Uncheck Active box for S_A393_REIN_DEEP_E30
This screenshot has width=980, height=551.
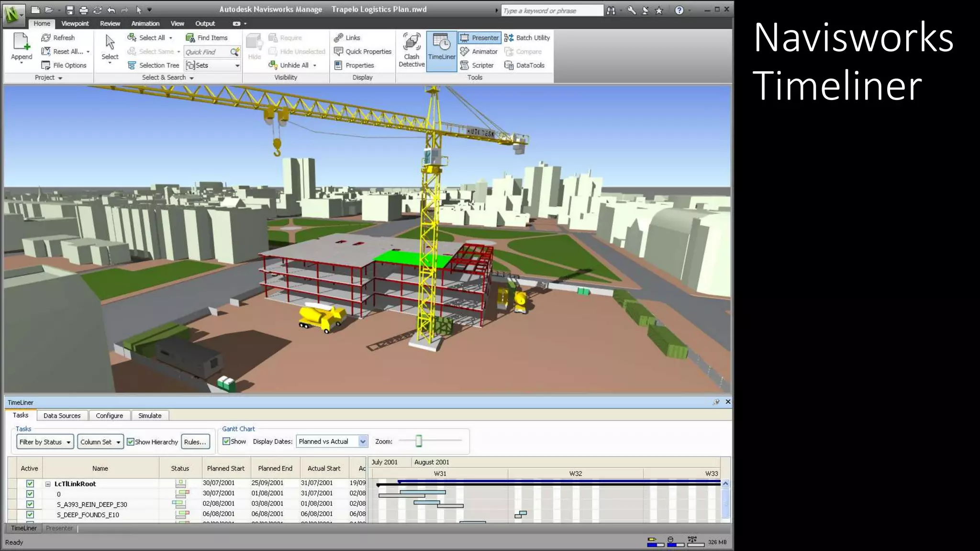tap(30, 504)
